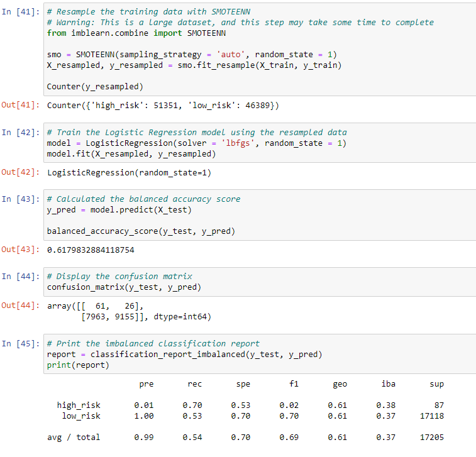Click the In [45] cell prompt
Screen dimensions: 476x457
click(20, 344)
